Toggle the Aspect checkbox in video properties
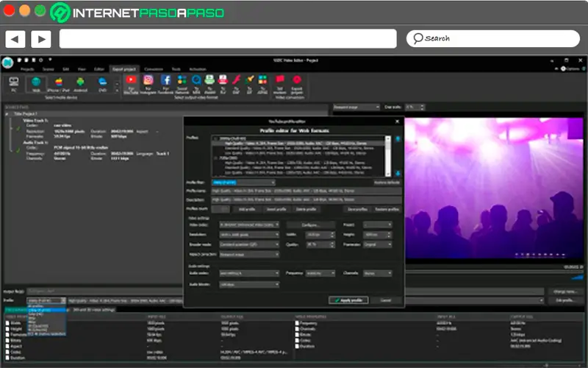The height and width of the screenshot is (368, 588). tap(7, 346)
